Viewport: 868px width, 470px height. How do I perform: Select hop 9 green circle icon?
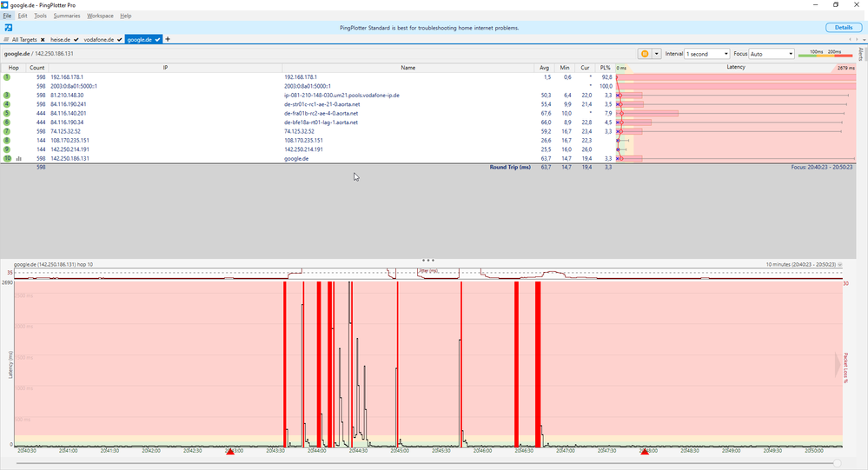click(x=7, y=149)
